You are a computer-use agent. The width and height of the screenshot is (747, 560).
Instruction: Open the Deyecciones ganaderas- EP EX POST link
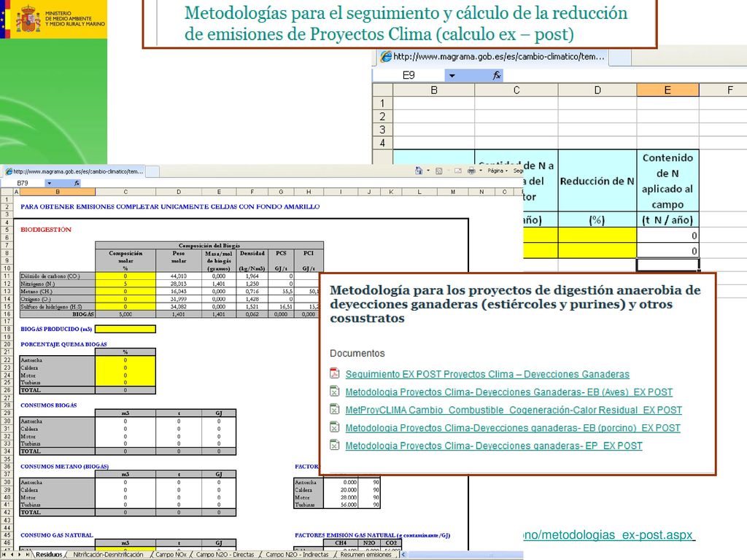pos(494,446)
